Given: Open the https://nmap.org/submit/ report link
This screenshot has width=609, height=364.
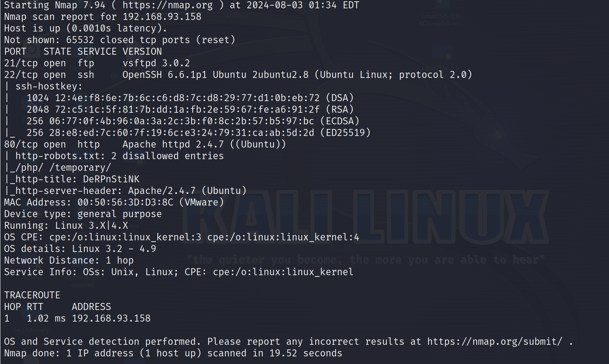Looking at the screenshot, I should (x=495, y=341).
